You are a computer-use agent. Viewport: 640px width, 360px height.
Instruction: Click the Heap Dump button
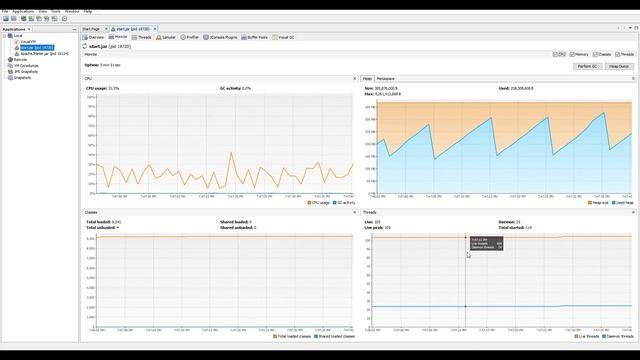click(x=619, y=66)
